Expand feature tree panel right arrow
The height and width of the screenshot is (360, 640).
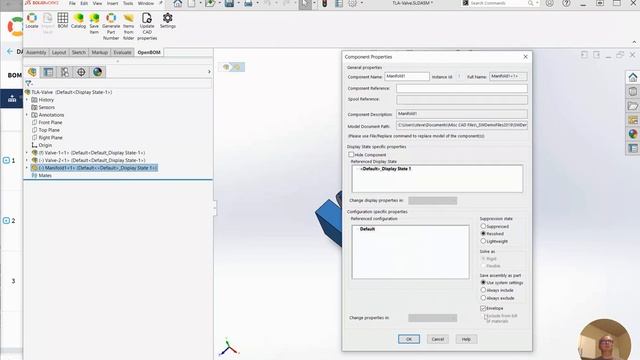209,72
